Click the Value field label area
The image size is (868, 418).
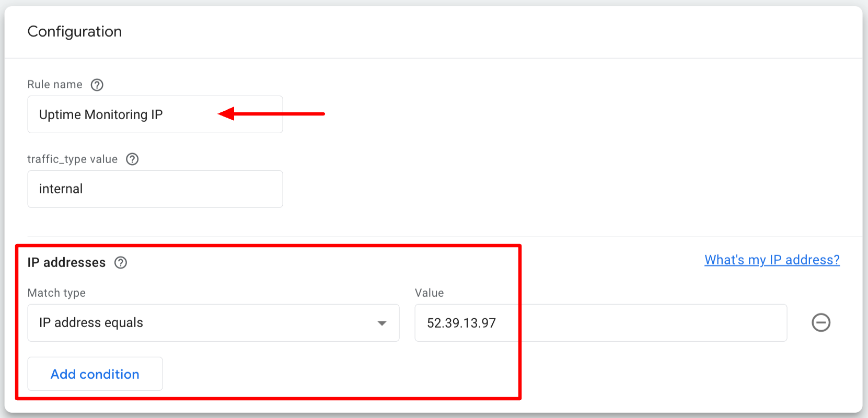(429, 293)
